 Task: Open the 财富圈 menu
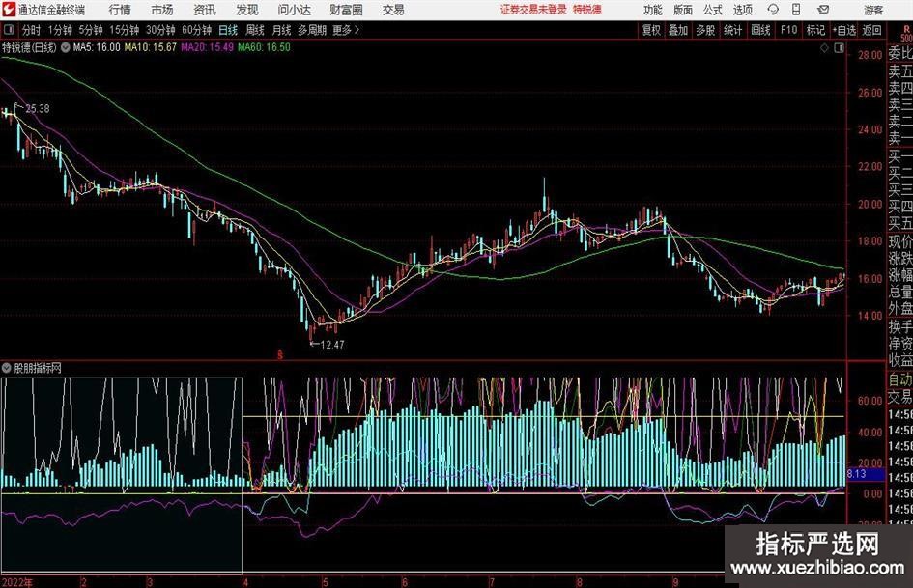346,10
